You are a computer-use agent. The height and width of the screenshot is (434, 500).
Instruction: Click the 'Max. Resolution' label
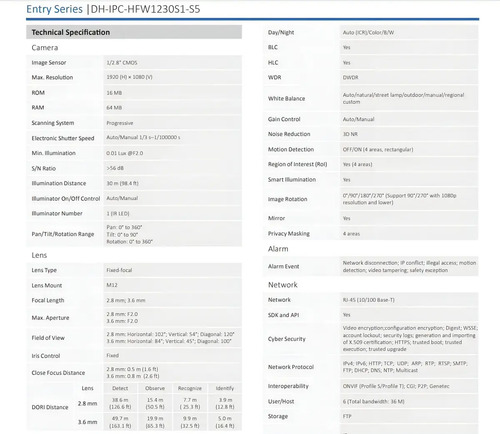pos(52,77)
